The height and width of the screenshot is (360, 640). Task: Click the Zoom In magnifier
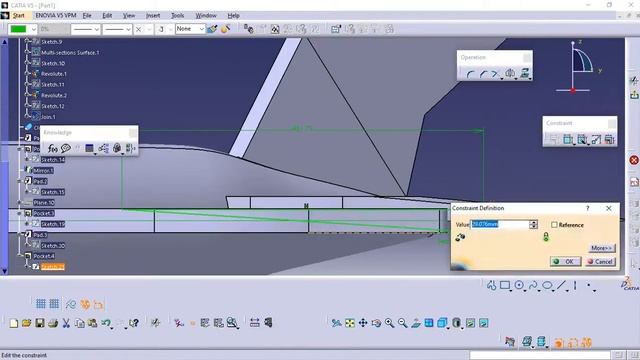(x=389, y=323)
